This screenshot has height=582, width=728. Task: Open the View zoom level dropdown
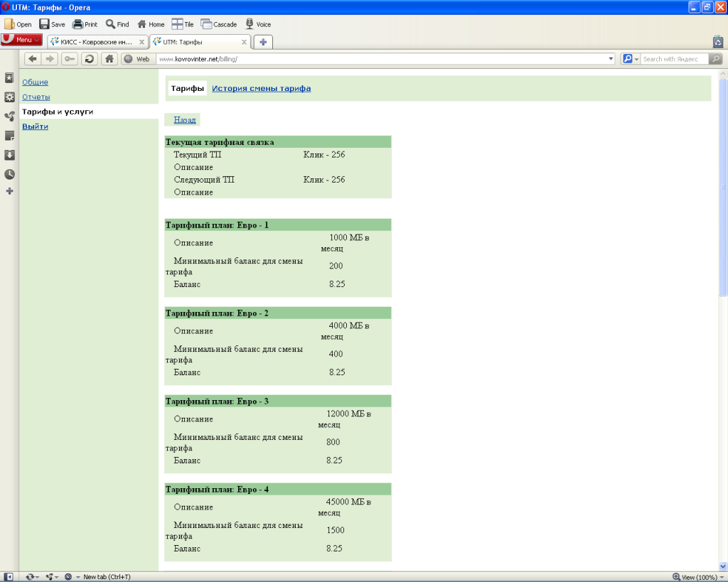[x=697, y=577]
